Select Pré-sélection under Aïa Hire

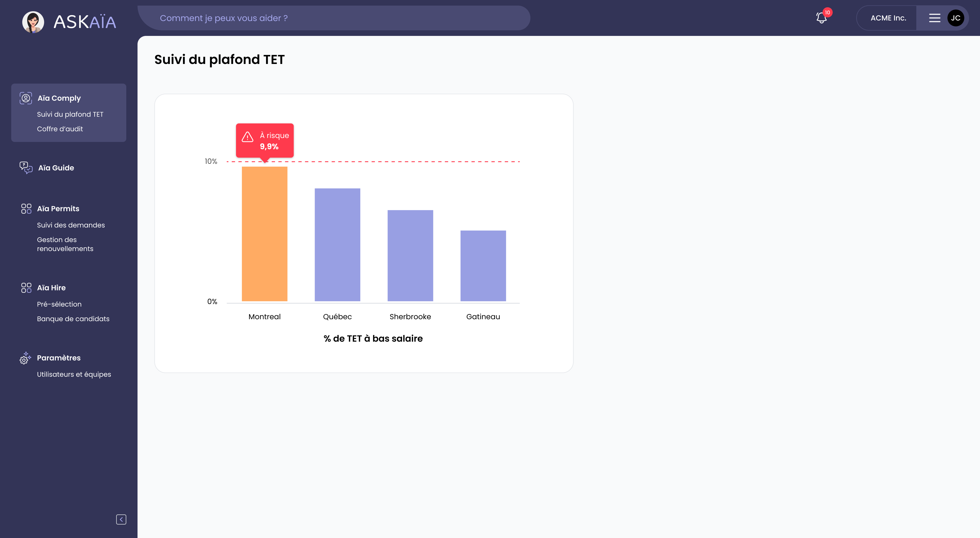[59, 304]
